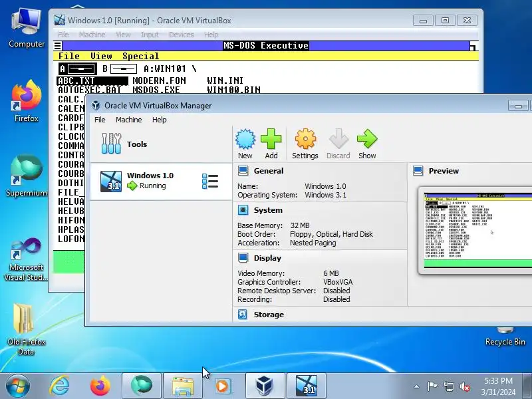Click the Action Center flag tray icon

pyautogui.click(x=432, y=386)
